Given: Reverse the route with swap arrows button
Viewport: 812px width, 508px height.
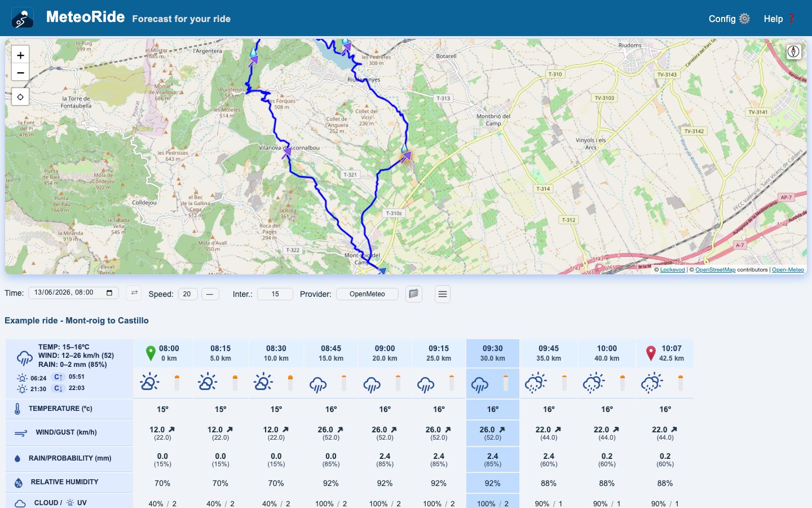Looking at the screenshot, I should (x=134, y=293).
